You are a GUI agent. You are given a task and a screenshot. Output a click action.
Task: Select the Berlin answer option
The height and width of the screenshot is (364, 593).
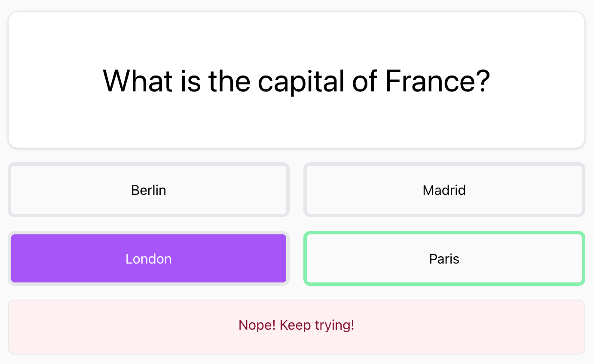pyautogui.click(x=149, y=190)
